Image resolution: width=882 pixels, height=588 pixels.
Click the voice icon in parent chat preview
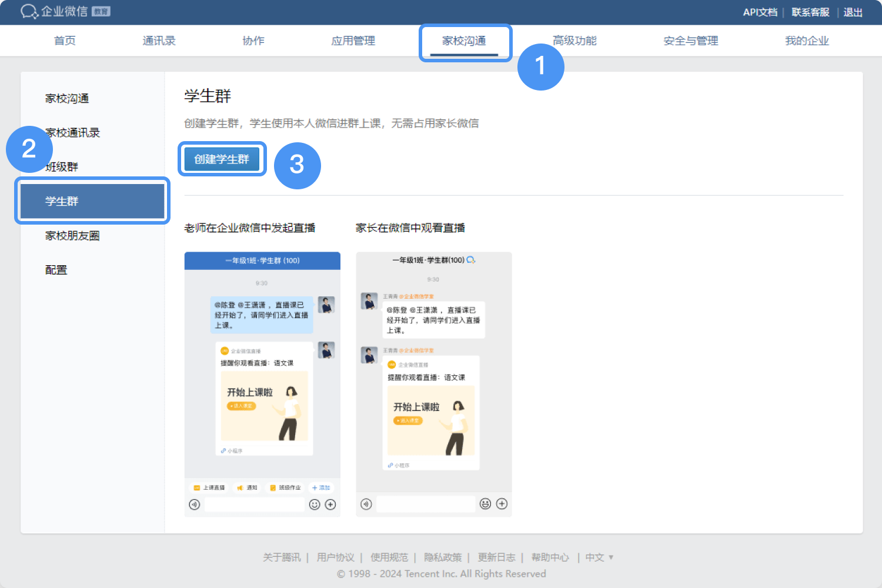(366, 504)
